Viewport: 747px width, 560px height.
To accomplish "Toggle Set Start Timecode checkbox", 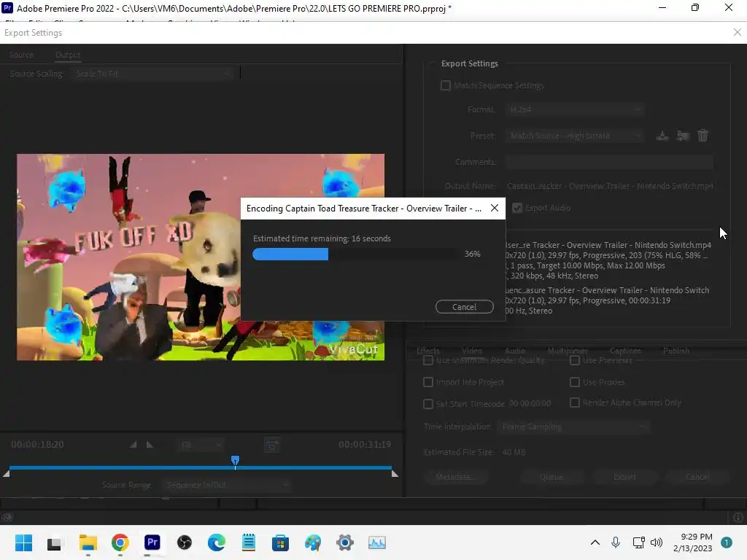I will click(x=428, y=404).
